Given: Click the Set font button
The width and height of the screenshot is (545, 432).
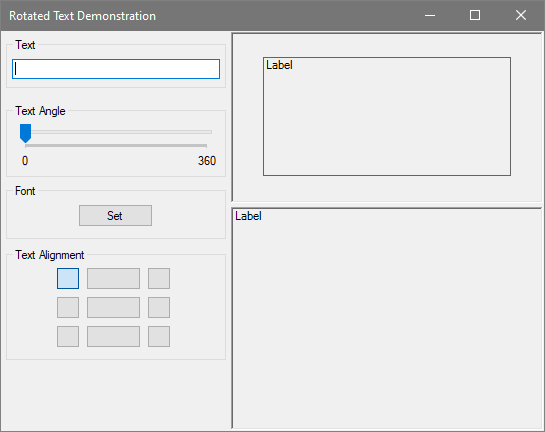Looking at the screenshot, I should click(x=115, y=215).
